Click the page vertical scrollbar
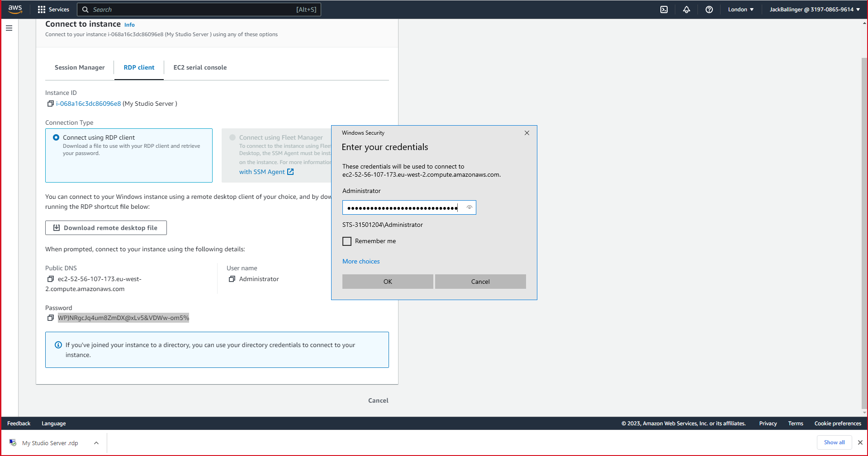 864,233
